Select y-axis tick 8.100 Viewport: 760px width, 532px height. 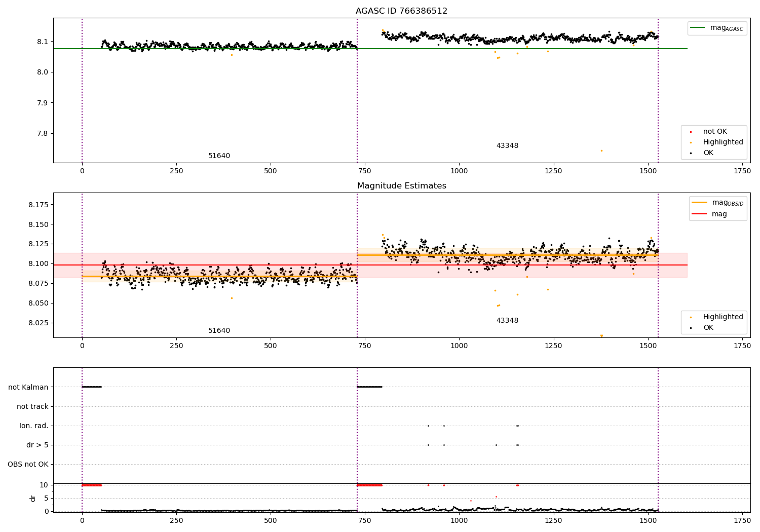(39, 263)
